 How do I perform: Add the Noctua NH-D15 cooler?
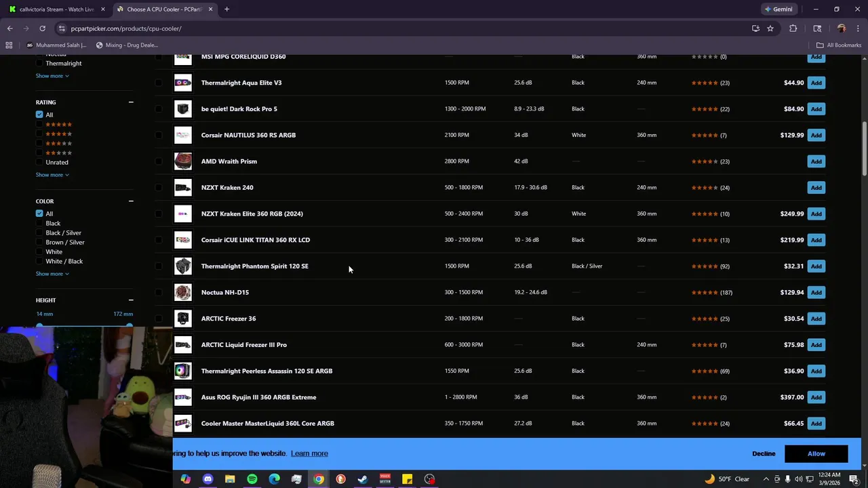pyautogui.click(x=816, y=292)
